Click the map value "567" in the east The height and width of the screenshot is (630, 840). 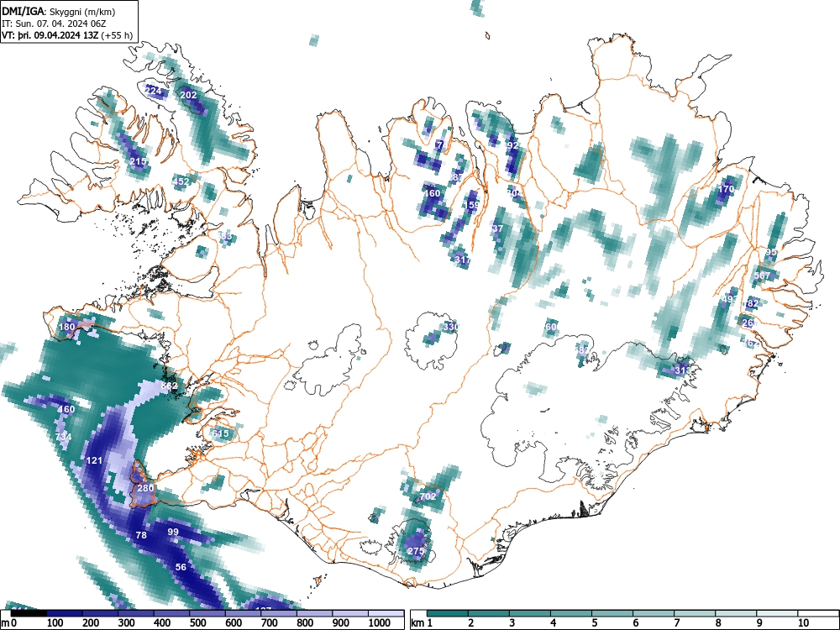762,276
